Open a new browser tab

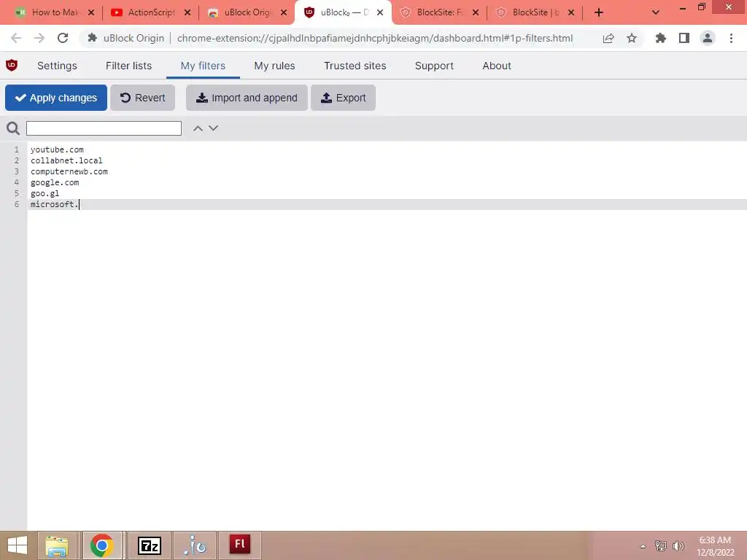pyautogui.click(x=599, y=13)
